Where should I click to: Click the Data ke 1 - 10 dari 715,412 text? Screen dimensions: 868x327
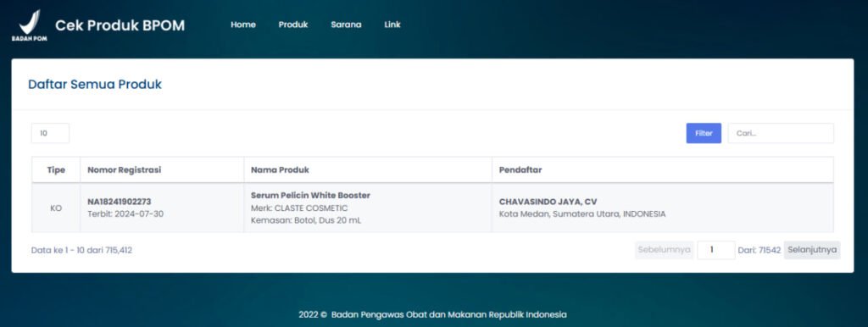click(x=82, y=250)
